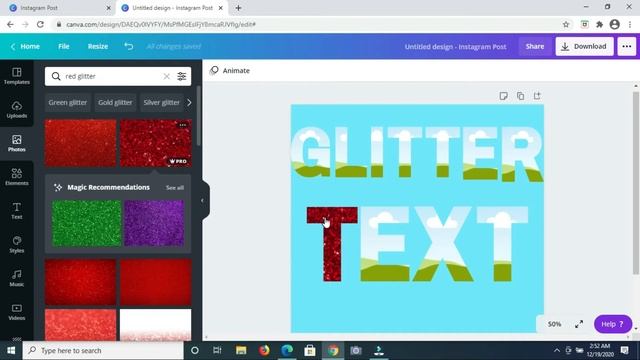Click the Home back button
This screenshot has width=640, height=360.
25,47
